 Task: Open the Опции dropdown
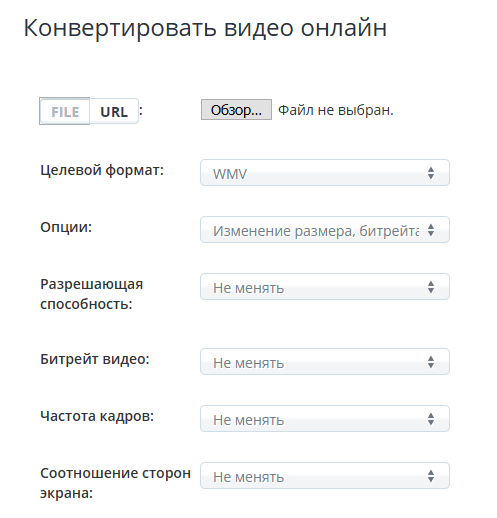325,230
